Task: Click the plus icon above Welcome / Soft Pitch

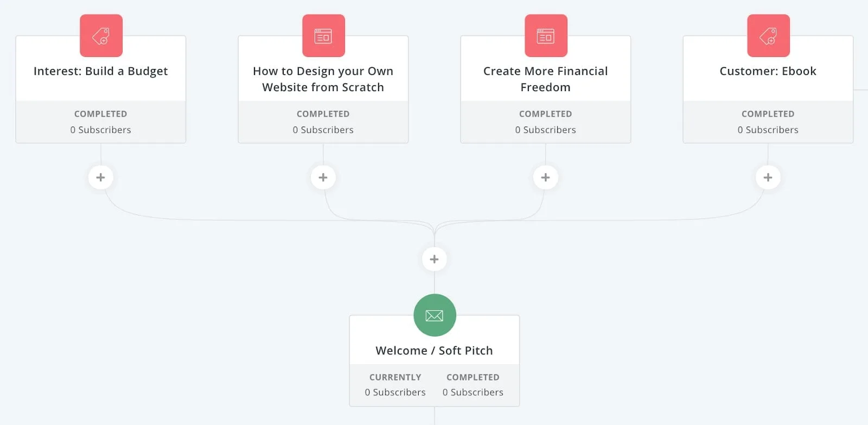Action: (434, 259)
